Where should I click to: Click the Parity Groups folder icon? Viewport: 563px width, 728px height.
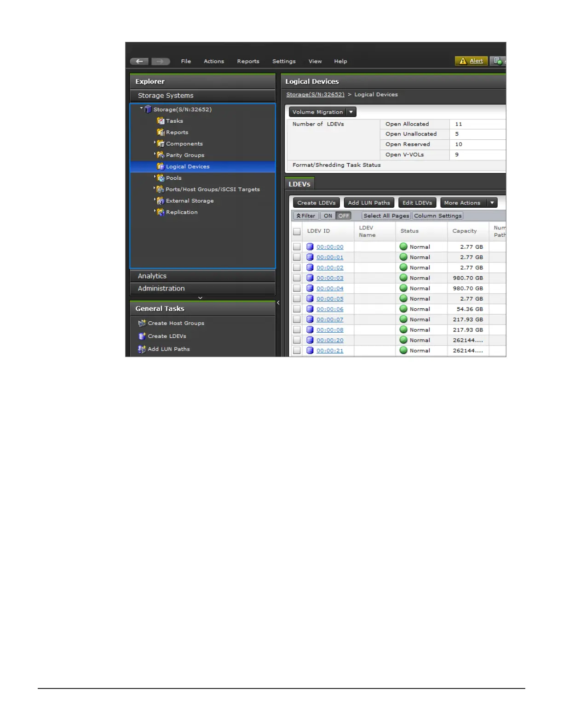coord(161,155)
